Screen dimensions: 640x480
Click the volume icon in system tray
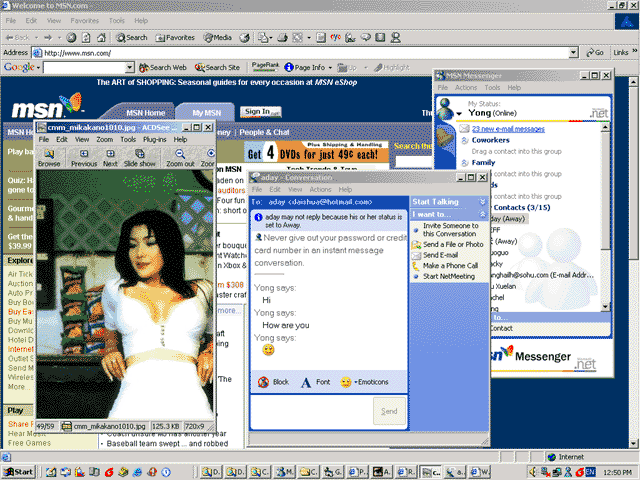click(x=533, y=472)
